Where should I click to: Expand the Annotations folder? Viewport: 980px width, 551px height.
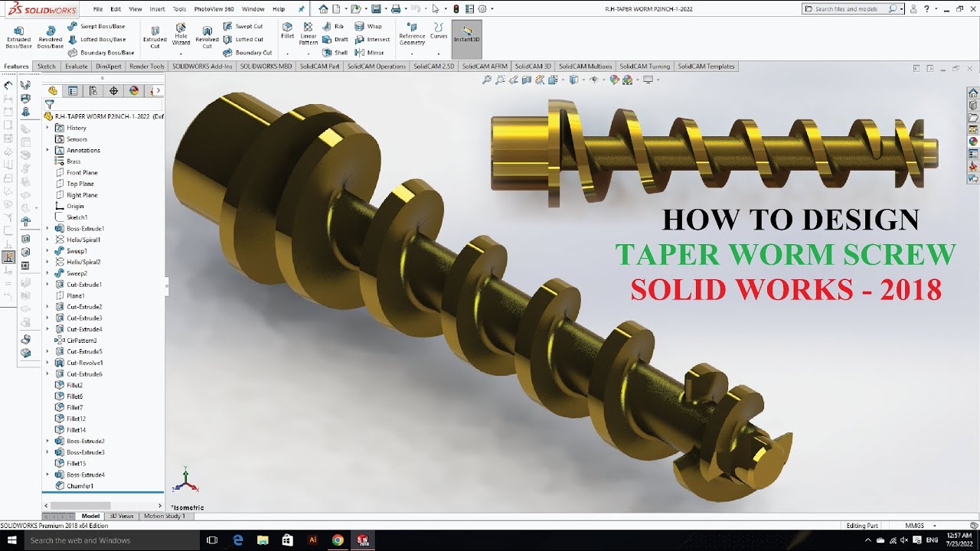point(47,150)
